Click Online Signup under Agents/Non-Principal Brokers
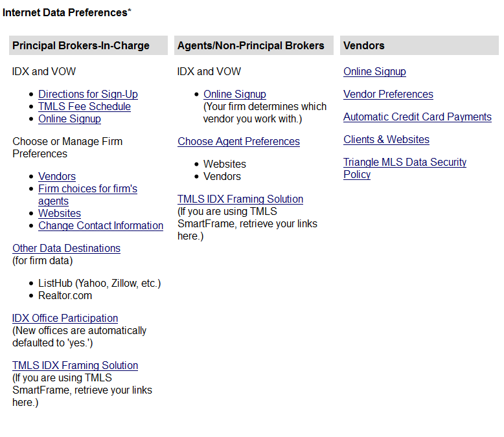 tap(235, 94)
